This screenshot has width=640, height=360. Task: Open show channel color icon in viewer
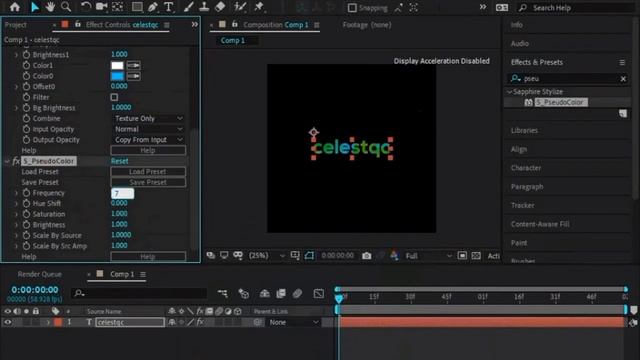[394, 256]
